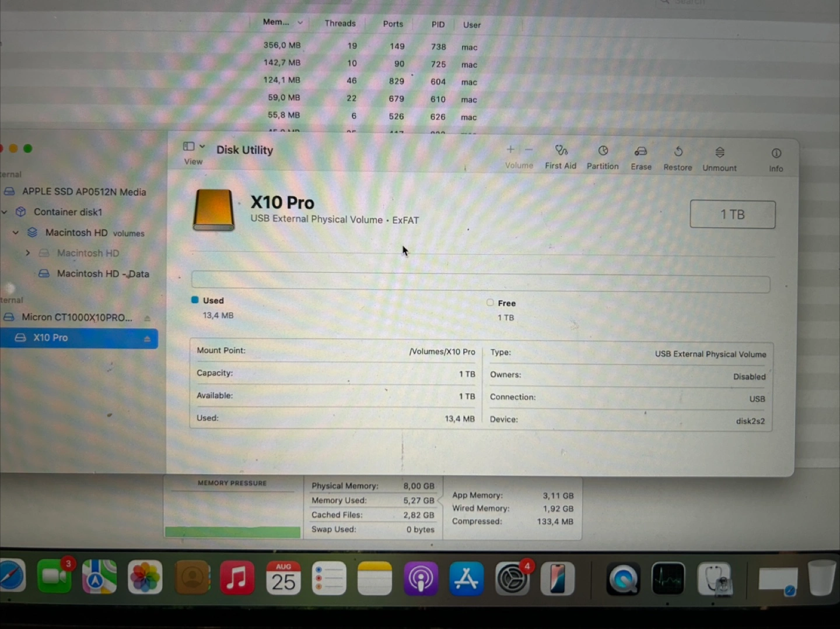
Task: Run First Aid on the volume
Action: click(561, 157)
